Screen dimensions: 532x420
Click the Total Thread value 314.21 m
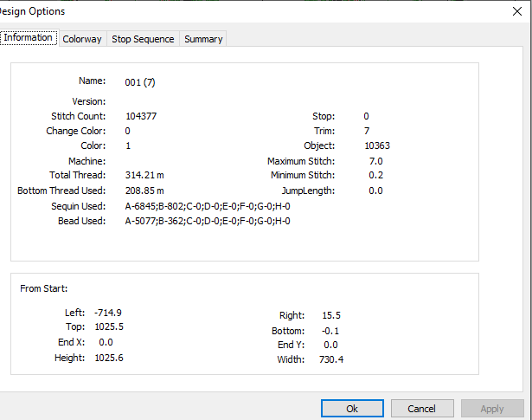click(144, 175)
